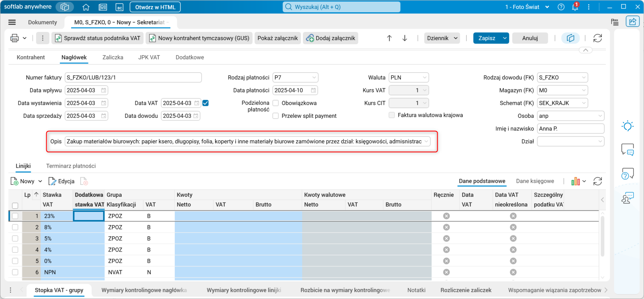Open the hamburger menu beside Dokumenty

click(x=12, y=22)
